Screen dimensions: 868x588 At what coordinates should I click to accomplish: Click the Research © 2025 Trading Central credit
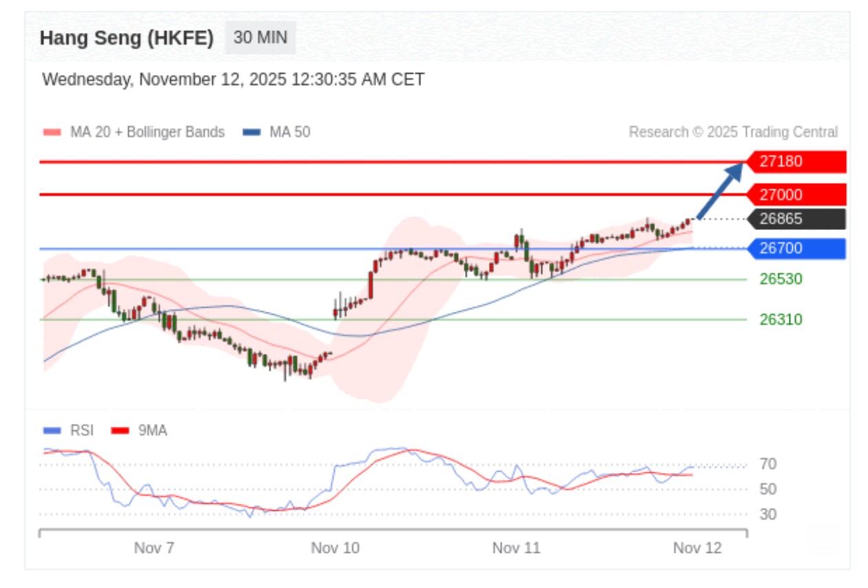click(x=733, y=132)
